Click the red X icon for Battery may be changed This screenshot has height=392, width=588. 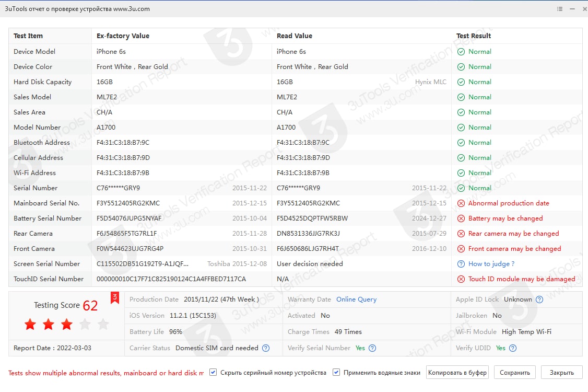(461, 218)
